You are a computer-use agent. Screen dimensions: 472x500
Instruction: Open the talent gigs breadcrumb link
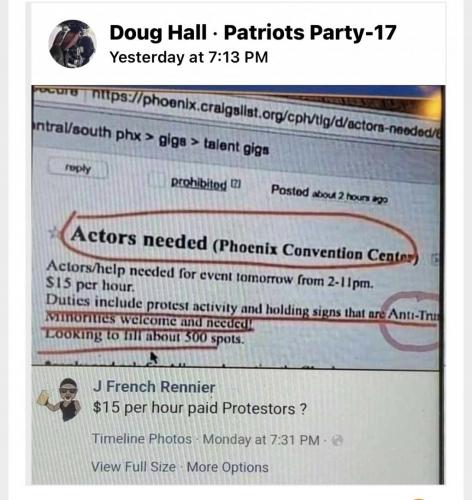point(236,147)
